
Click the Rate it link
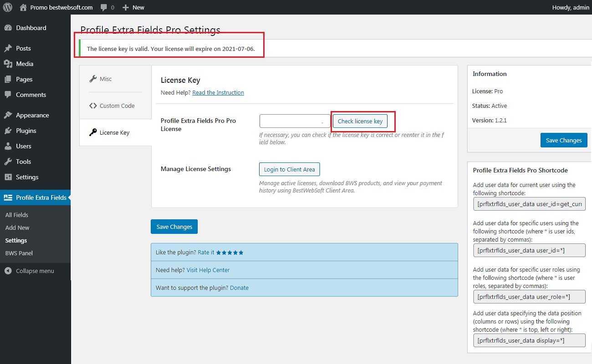(x=206, y=253)
